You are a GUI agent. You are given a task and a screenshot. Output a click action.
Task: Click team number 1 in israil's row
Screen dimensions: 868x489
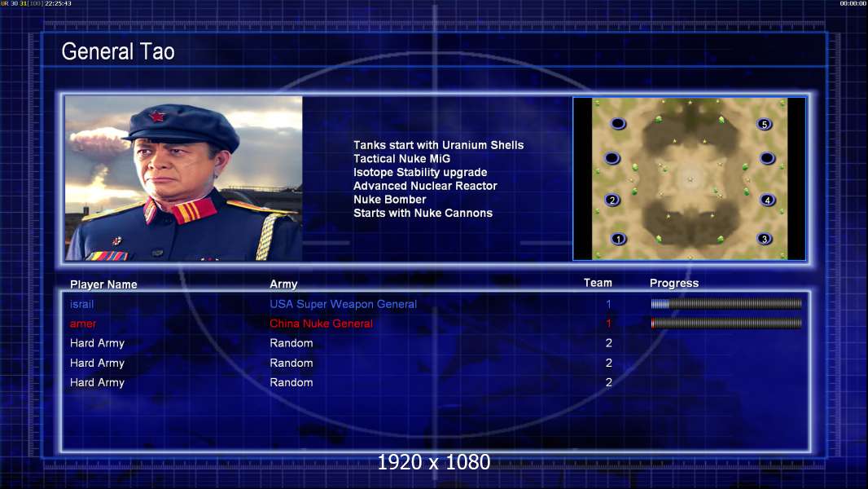click(x=608, y=304)
